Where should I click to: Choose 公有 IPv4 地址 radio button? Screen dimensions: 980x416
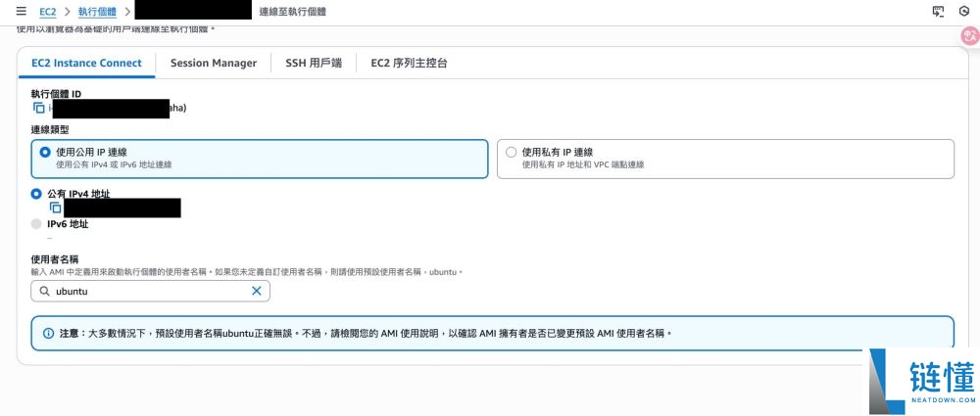coord(36,194)
